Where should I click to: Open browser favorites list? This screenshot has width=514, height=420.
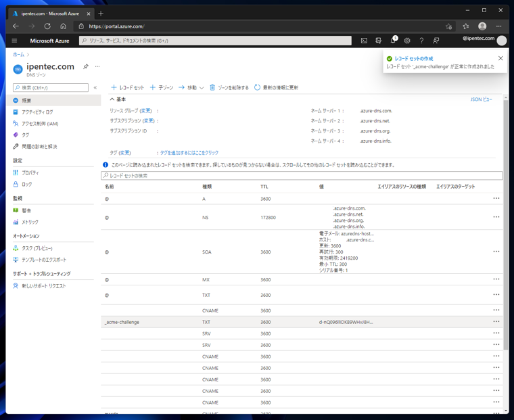tap(466, 26)
